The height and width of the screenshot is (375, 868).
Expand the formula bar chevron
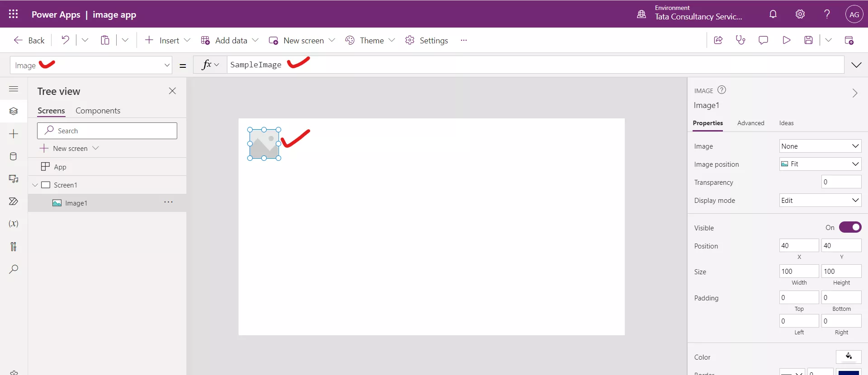click(856, 65)
